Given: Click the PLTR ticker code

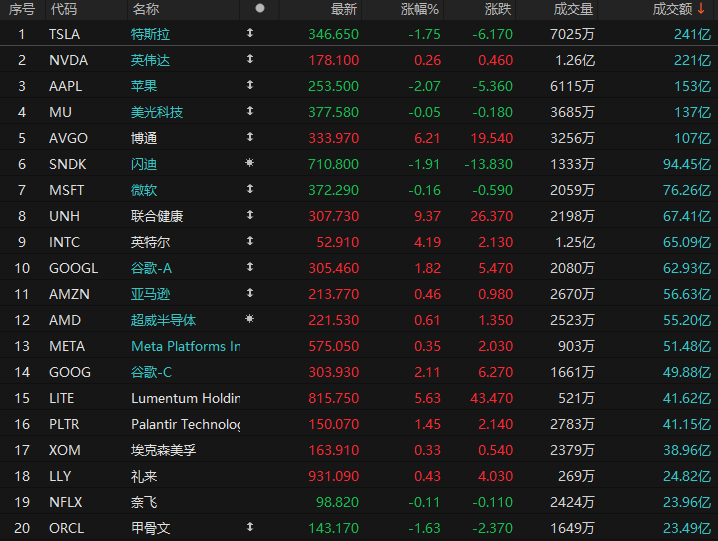Looking at the screenshot, I should [x=64, y=424].
